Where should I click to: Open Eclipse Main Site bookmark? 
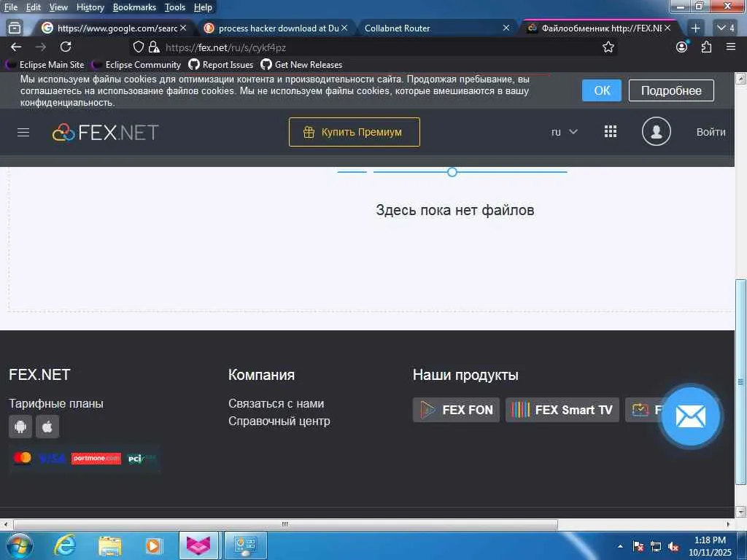[x=46, y=65]
